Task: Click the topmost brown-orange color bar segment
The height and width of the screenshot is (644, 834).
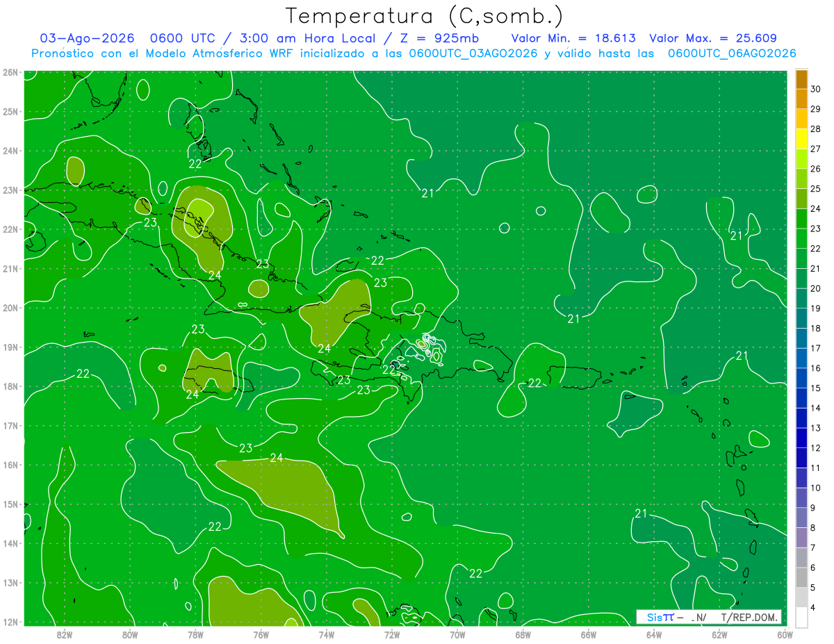Action: pyautogui.click(x=801, y=79)
